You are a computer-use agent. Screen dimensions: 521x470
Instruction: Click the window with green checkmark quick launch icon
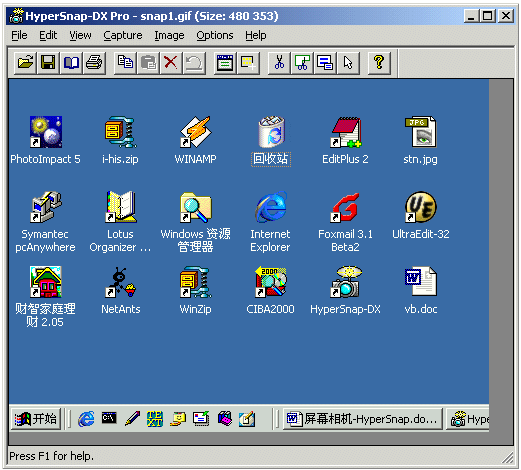tap(201, 419)
